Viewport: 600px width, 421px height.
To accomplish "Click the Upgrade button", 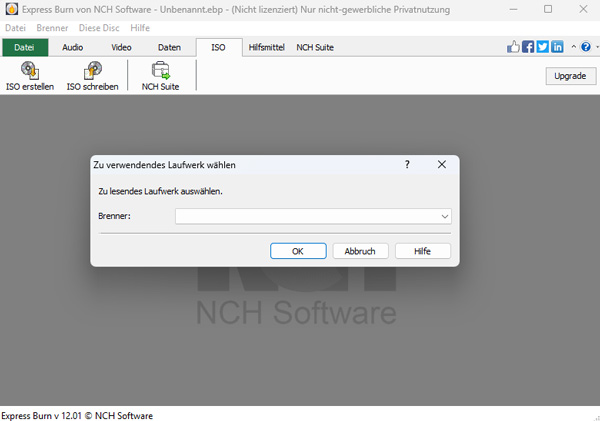I will [570, 76].
